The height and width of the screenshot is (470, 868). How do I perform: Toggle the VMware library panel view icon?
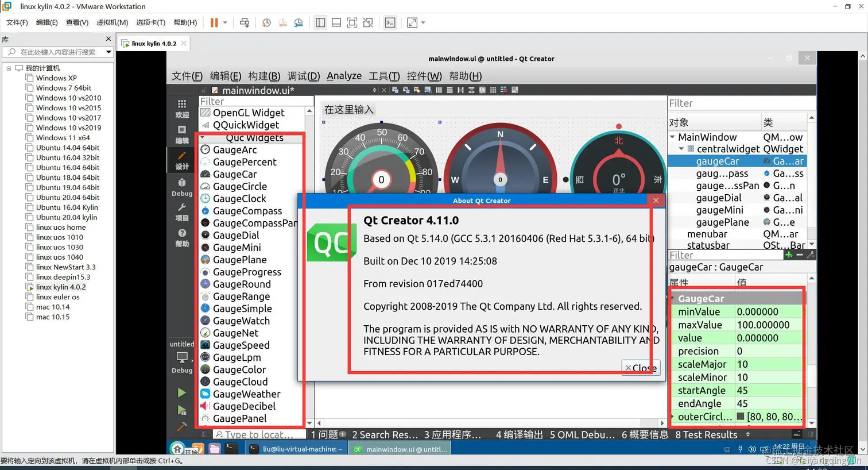click(x=320, y=22)
